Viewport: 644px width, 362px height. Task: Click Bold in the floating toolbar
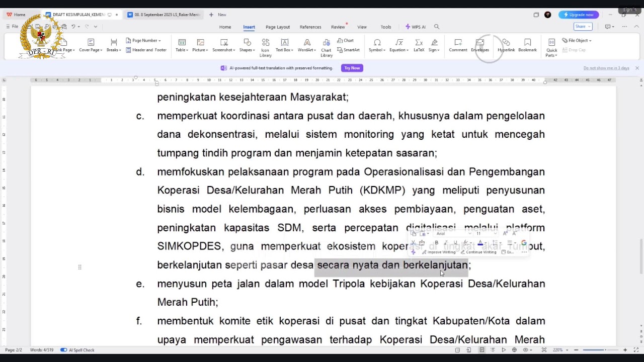pos(436,243)
